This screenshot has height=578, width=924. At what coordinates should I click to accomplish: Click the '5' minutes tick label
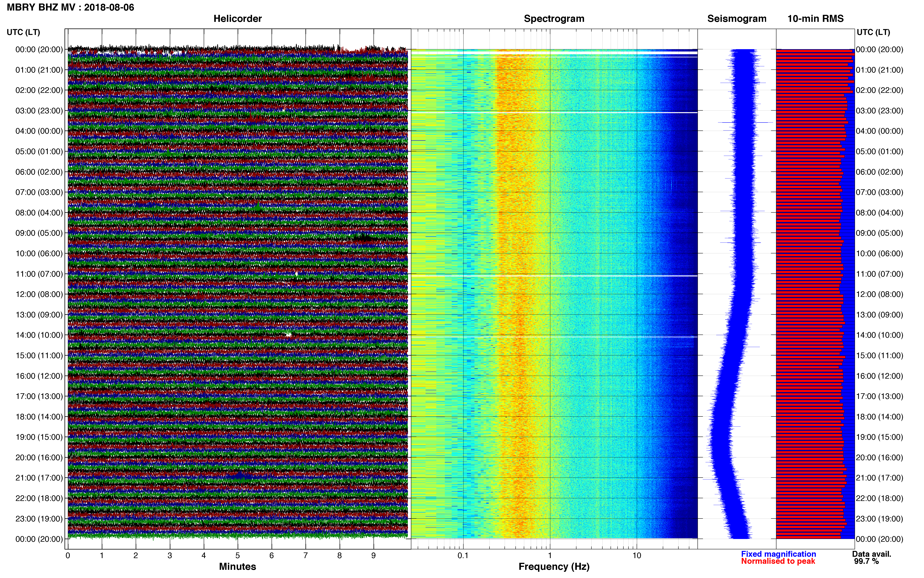[x=238, y=555]
